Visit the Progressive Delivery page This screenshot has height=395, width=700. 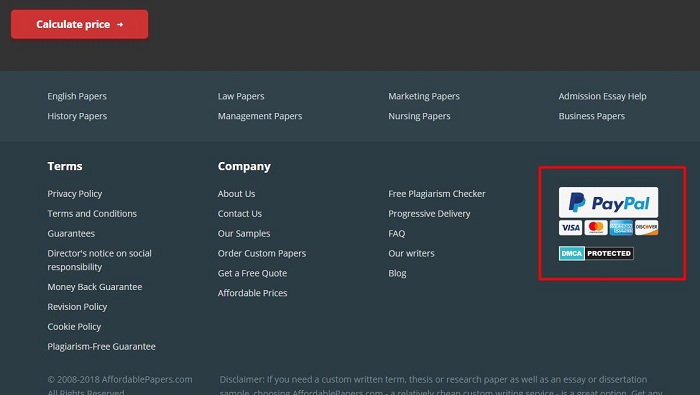tap(429, 213)
